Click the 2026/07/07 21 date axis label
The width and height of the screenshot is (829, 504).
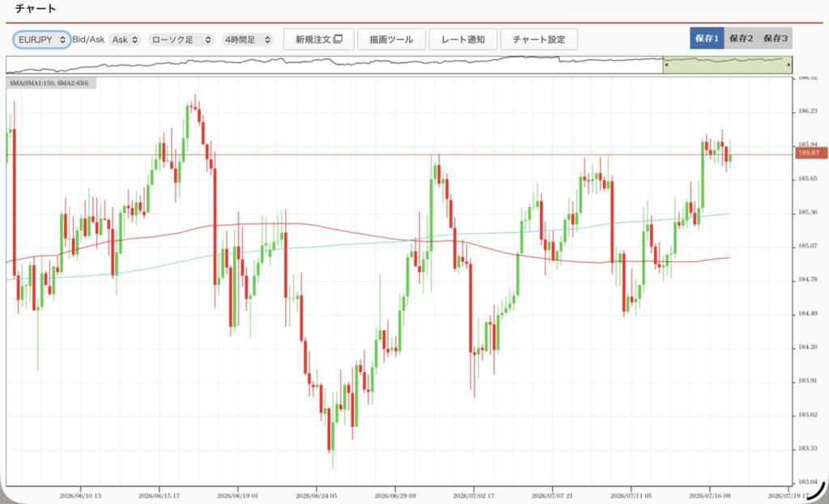pos(552,496)
